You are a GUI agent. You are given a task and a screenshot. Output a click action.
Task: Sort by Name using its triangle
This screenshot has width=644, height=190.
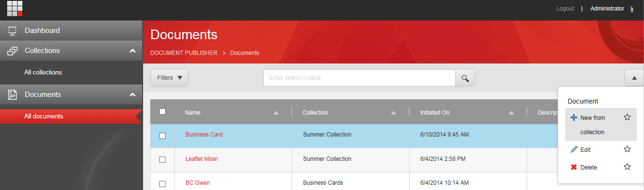(x=276, y=113)
